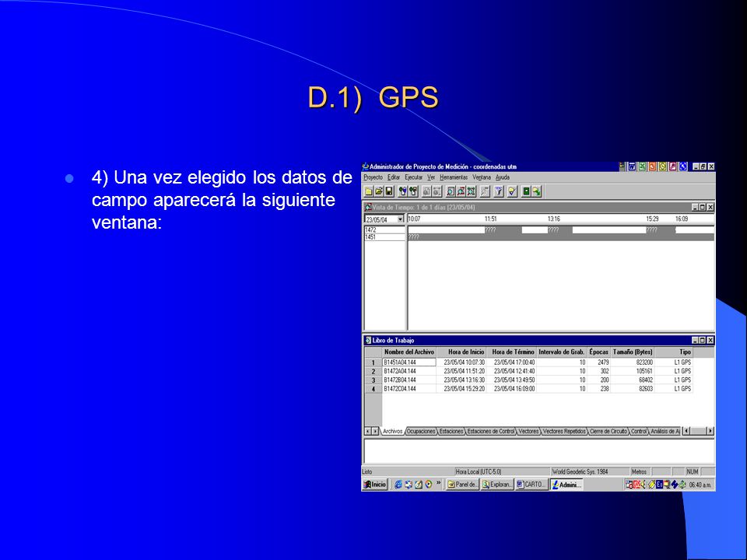Viewport: 747px width, 560px height.
Task: Switch to Exploran... taskbar button
Action: 497,485
